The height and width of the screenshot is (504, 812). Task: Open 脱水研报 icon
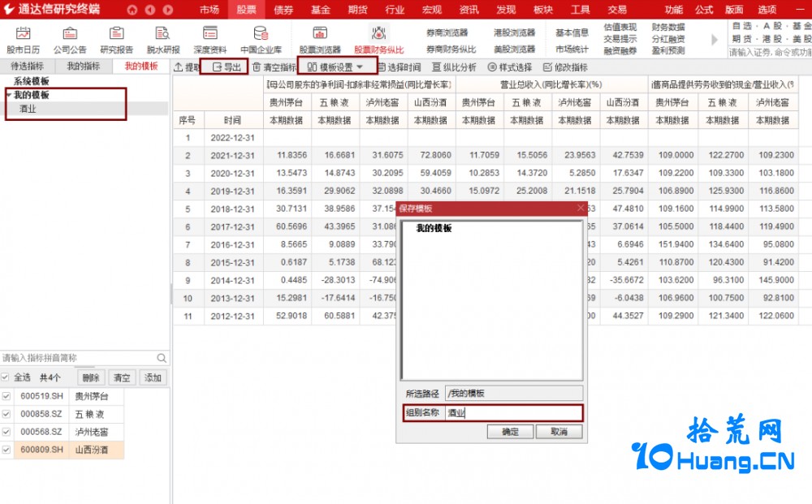click(162, 33)
